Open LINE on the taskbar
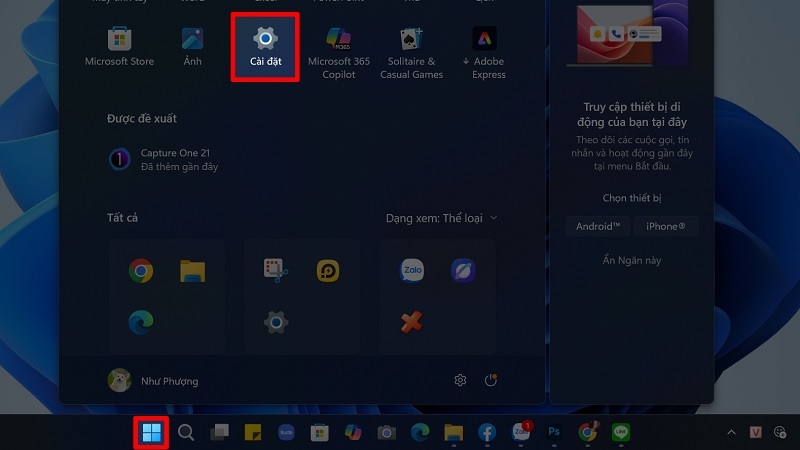 [621, 433]
